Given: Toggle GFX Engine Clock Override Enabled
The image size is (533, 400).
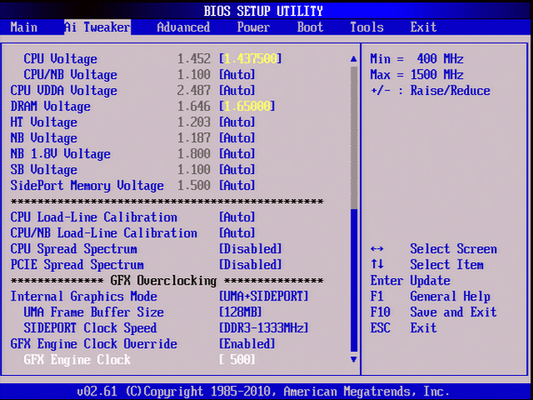Looking at the screenshot, I should (247, 344).
